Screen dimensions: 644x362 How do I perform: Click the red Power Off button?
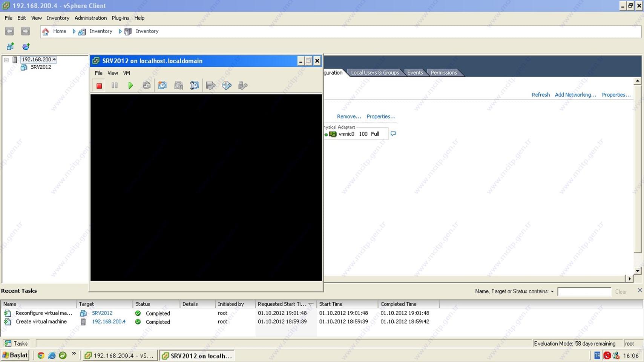(99, 86)
